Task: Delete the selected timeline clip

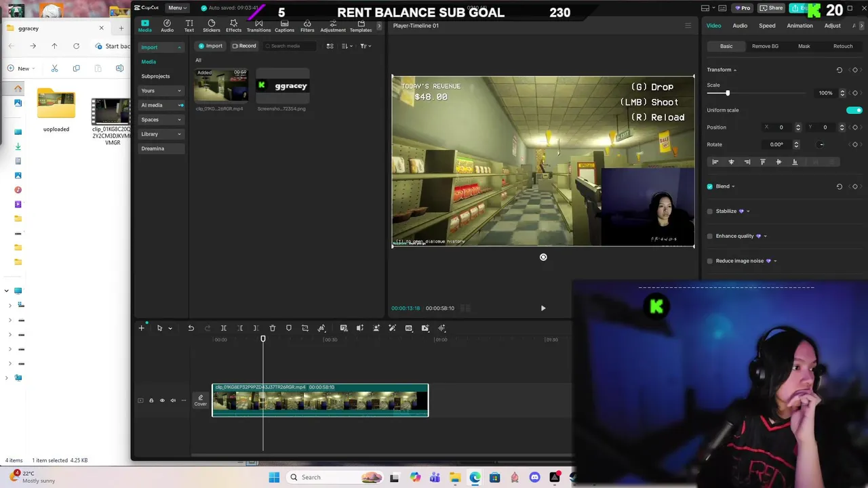Action: pos(273,328)
